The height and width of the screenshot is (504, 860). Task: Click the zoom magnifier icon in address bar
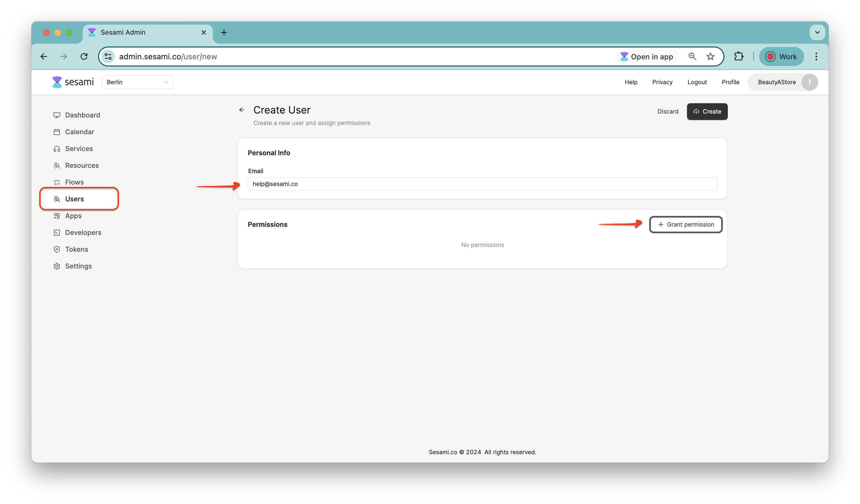coord(692,56)
